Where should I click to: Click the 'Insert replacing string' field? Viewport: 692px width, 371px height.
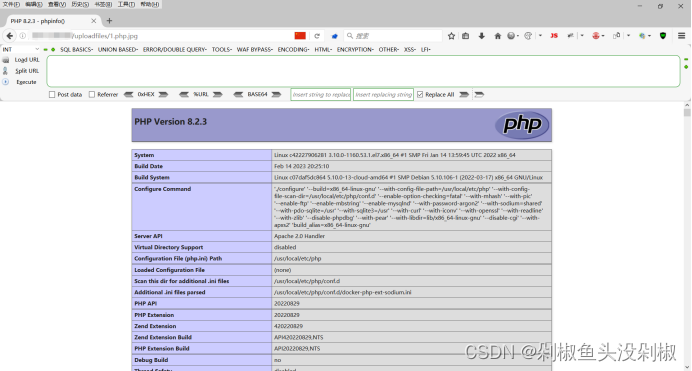coord(383,94)
